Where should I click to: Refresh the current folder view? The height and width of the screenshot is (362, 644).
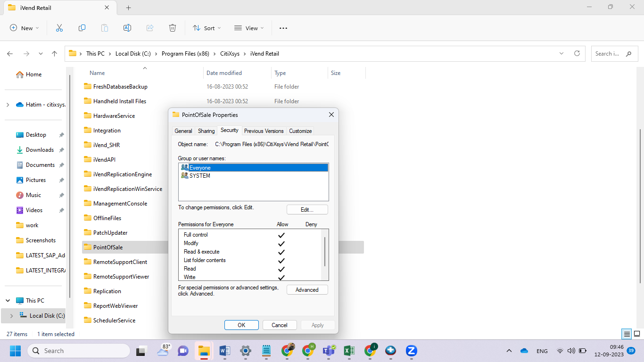coord(577,54)
